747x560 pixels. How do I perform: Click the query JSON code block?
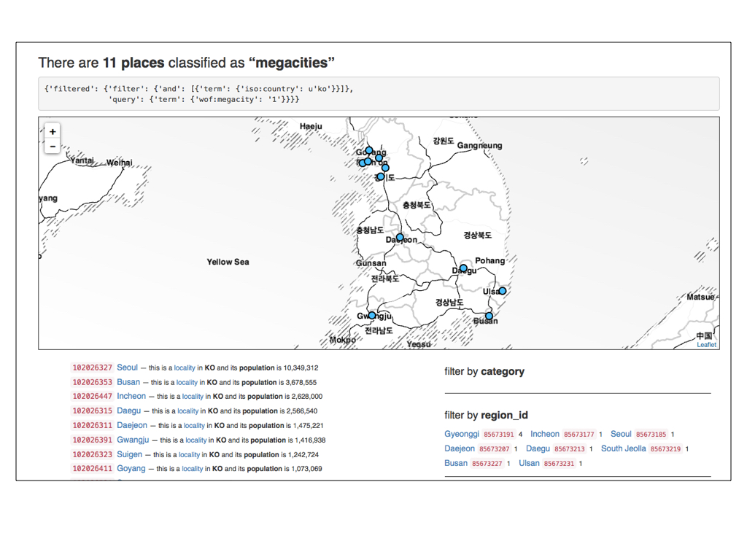(379, 94)
